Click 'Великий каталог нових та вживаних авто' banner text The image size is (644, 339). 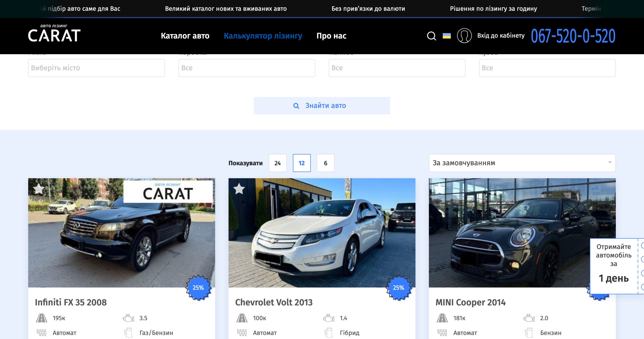click(x=226, y=9)
